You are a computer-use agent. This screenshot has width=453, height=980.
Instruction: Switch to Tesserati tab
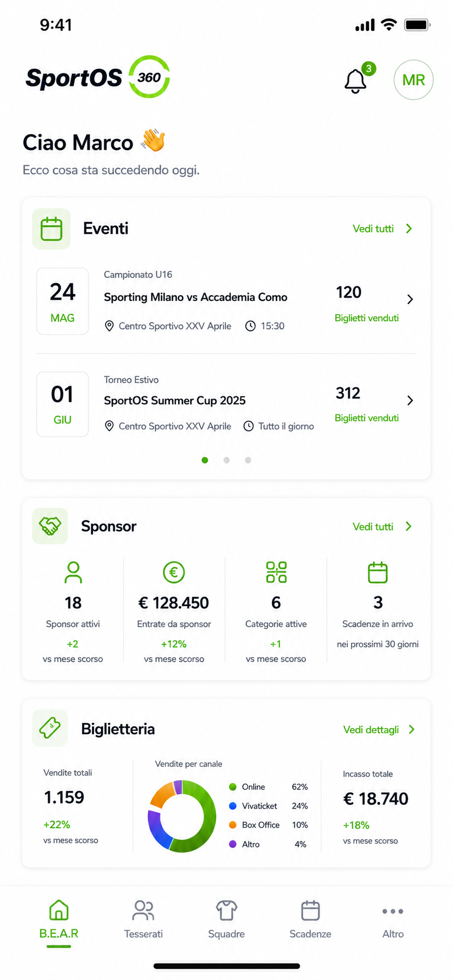[x=143, y=920]
